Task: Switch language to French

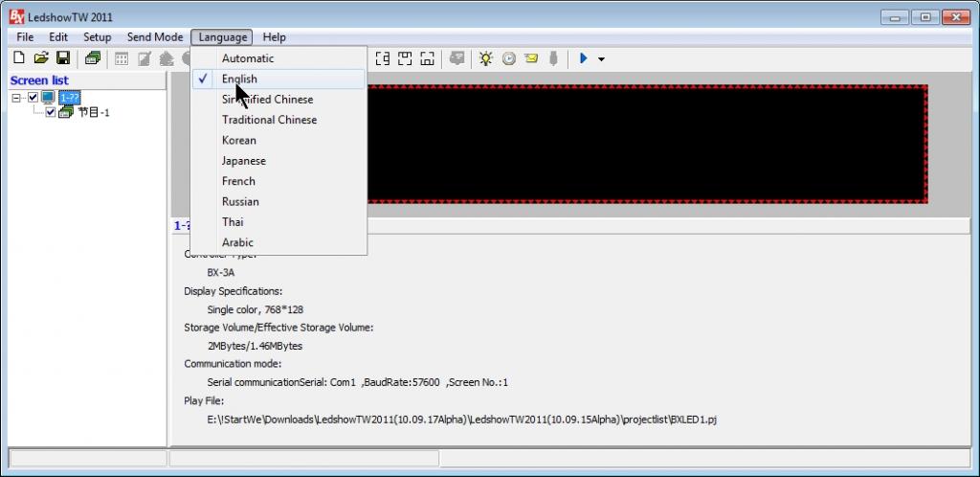Action: click(x=278, y=181)
